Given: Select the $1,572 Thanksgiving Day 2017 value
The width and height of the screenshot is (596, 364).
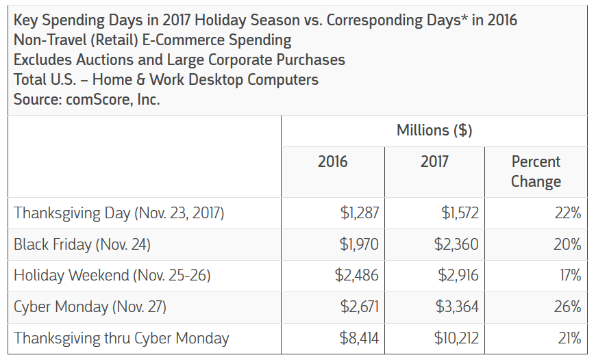Looking at the screenshot, I should coord(460,213).
